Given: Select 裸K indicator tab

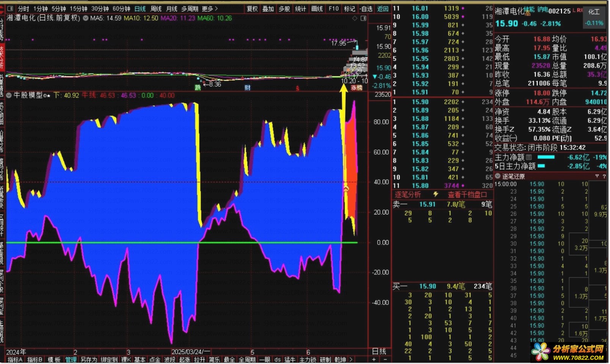Looking at the screenshot, I should (126, 359).
